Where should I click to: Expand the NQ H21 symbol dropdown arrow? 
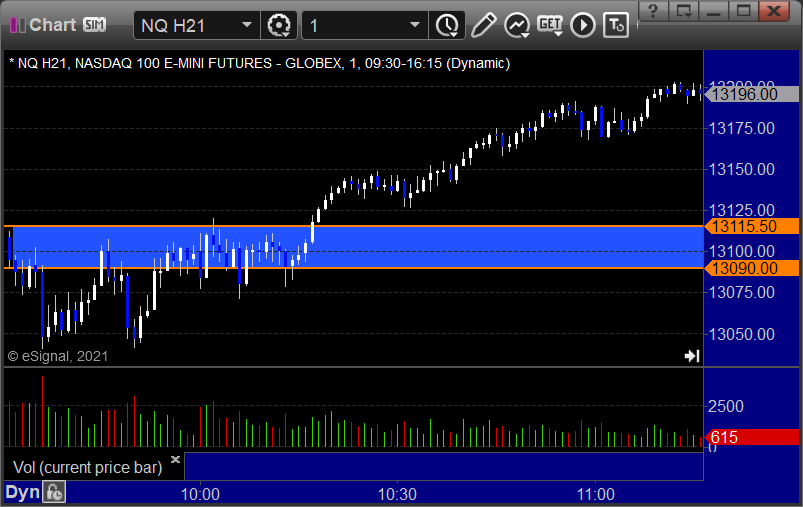[247, 25]
